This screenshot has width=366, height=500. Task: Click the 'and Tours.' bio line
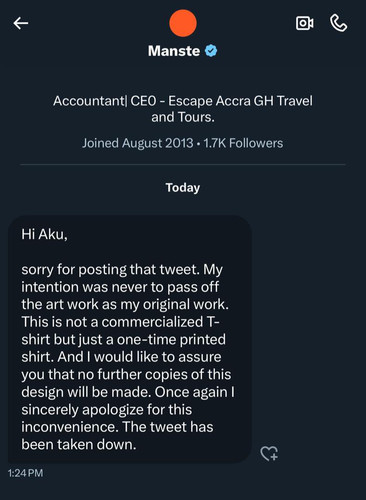183,117
